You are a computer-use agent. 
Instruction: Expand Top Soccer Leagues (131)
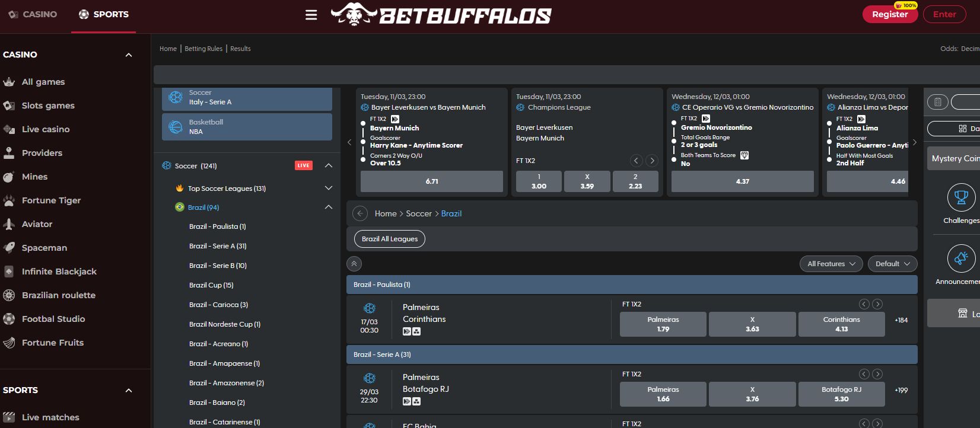click(329, 188)
